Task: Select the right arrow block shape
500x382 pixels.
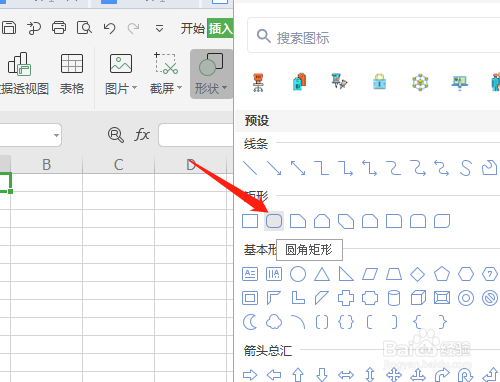Action: tap(250, 375)
